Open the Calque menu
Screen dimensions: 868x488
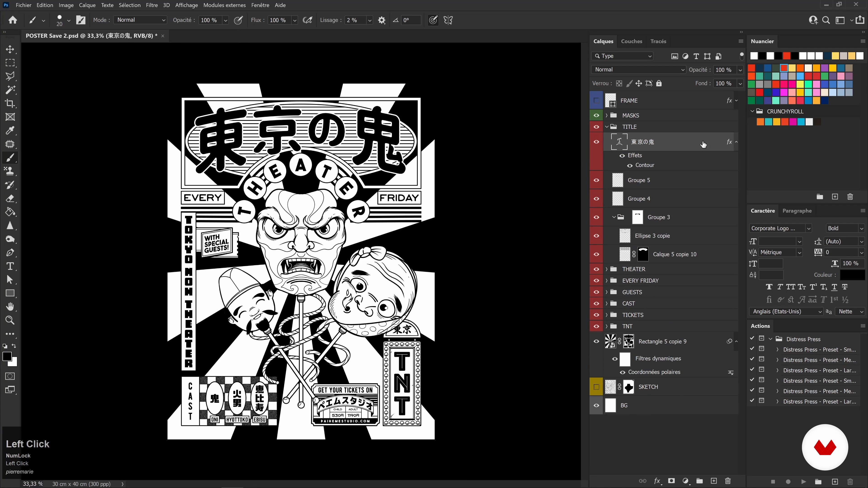(87, 5)
